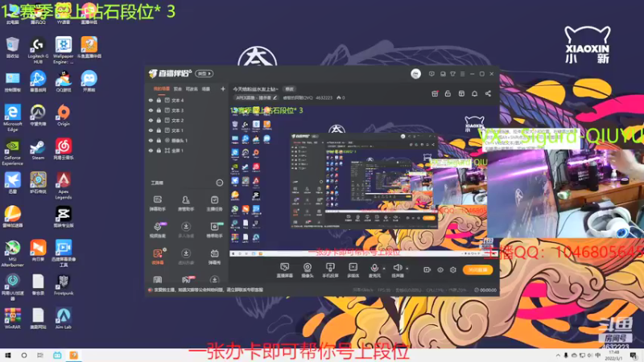Open the taskbar clock and date
The width and height of the screenshot is (644, 362).
tap(613, 356)
